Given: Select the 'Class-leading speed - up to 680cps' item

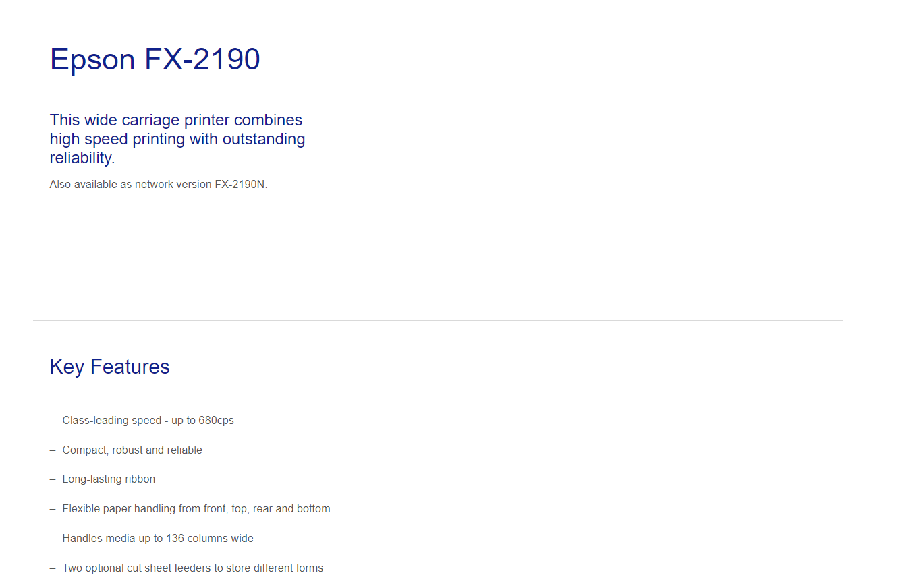Looking at the screenshot, I should 148,421.
